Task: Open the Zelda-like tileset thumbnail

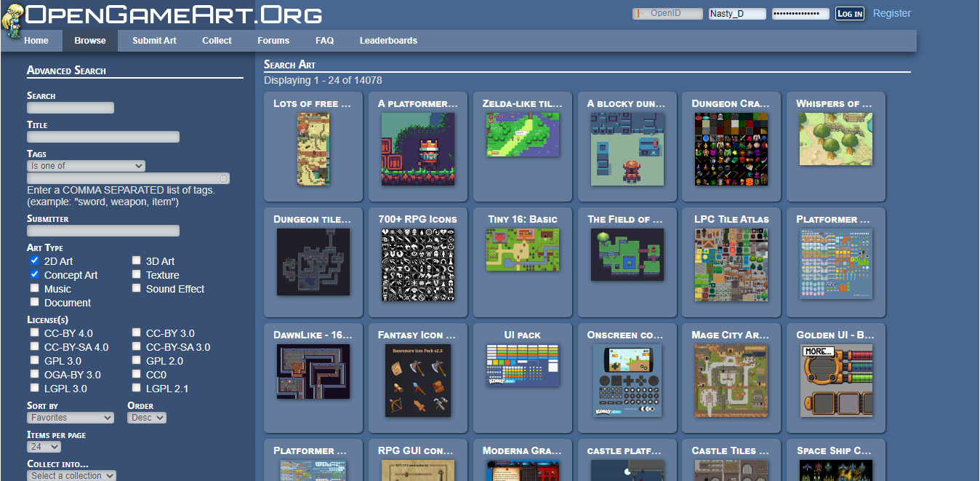Action: pos(523,135)
